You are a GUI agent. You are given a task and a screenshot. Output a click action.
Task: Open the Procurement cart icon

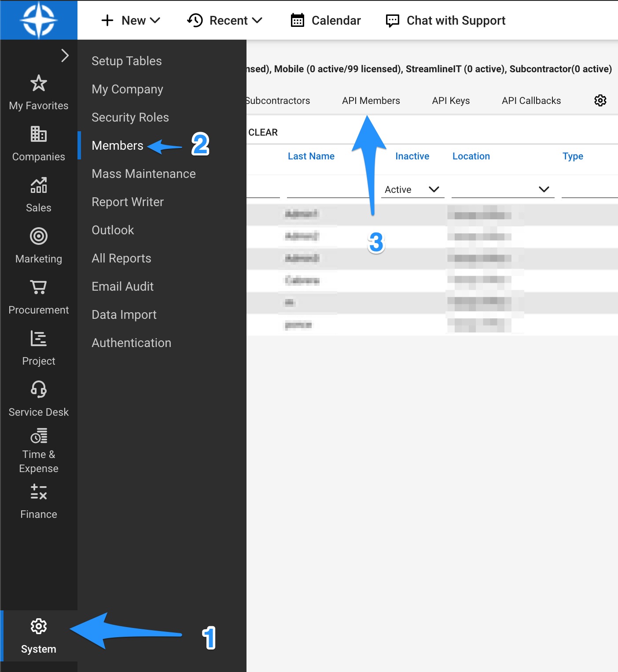(x=39, y=288)
